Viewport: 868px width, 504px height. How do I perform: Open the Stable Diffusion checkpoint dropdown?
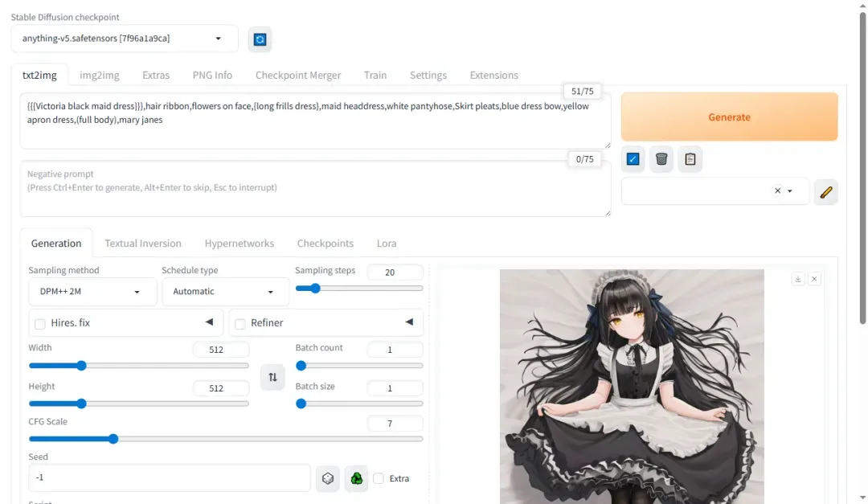pos(125,39)
